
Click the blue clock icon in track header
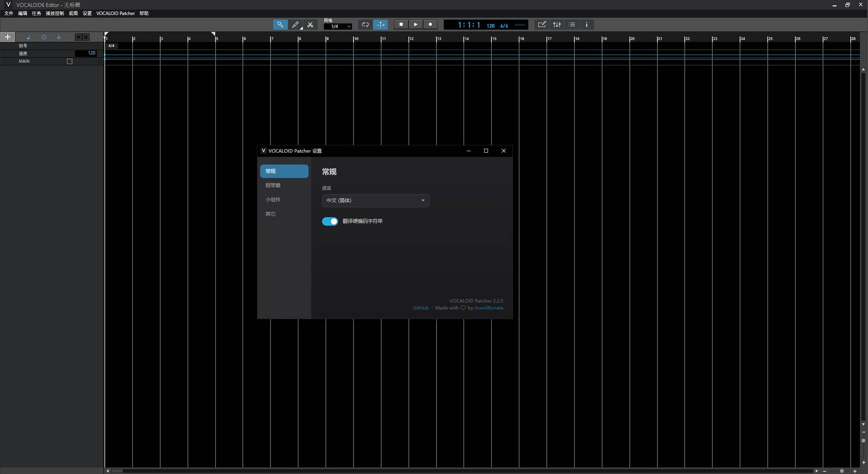pyautogui.click(x=44, y=37)
